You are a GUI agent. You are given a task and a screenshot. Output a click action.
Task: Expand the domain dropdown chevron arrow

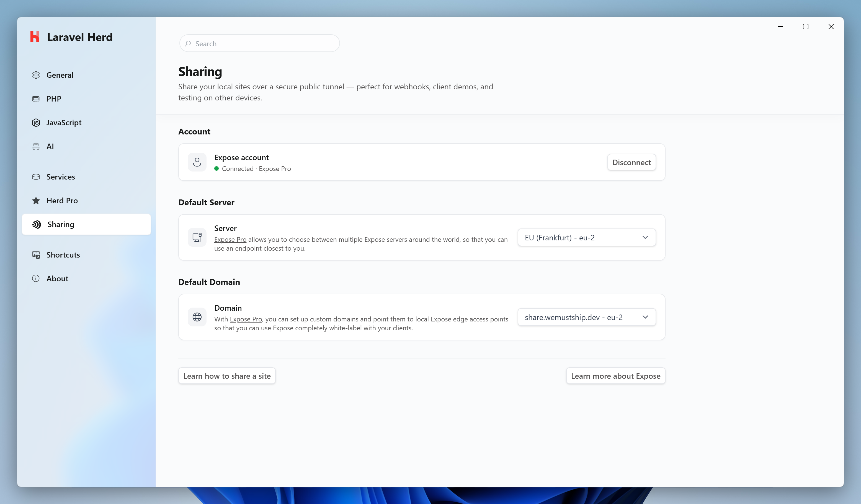pos(645,317)
